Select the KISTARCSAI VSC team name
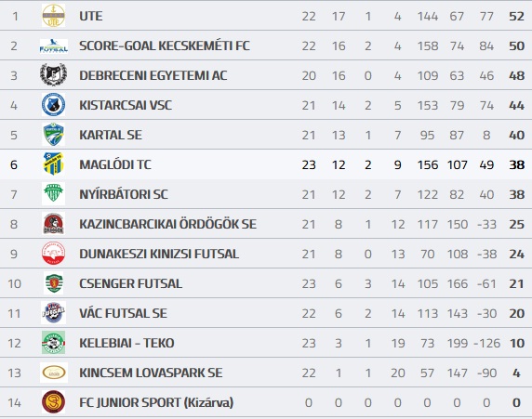 pos(126,105)
